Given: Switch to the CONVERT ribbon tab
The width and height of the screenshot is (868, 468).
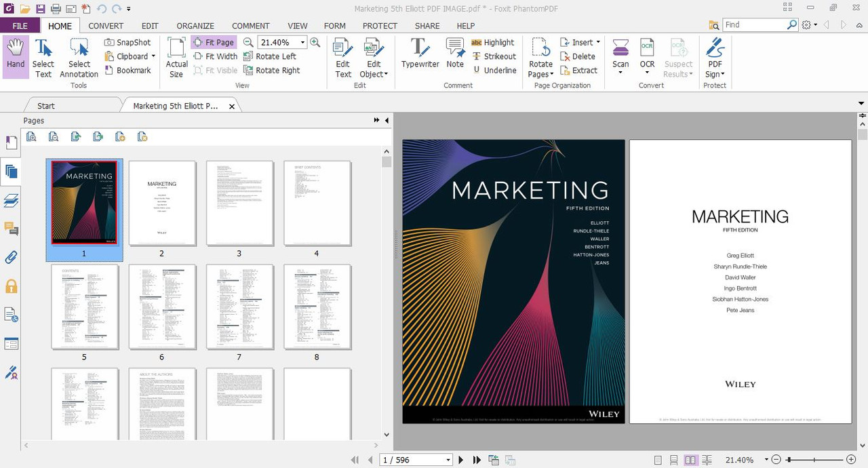Looking at the screenshot, I should [106, 26].
